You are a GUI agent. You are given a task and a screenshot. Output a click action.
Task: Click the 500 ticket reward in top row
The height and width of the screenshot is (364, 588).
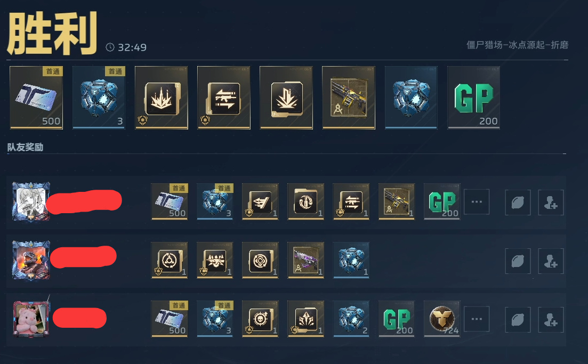click(x=36, y=98)
